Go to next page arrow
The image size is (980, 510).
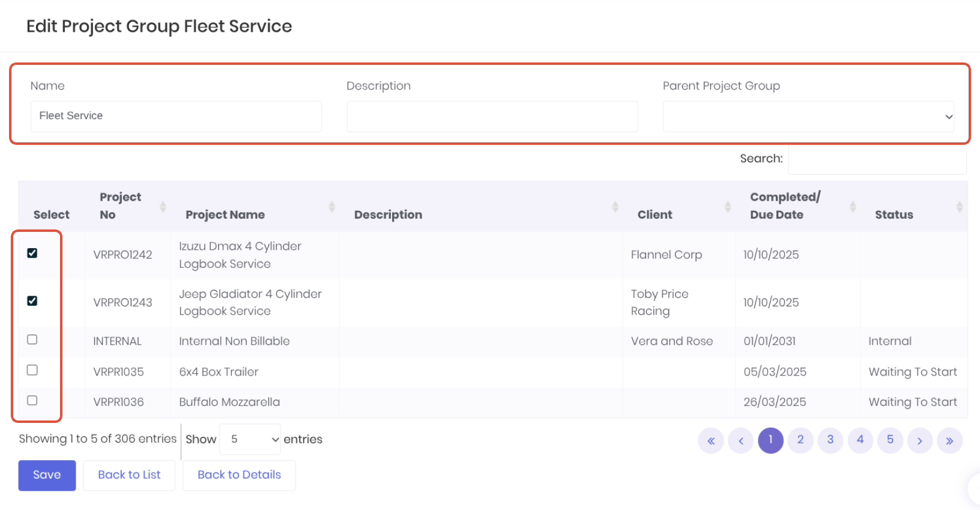tap(919, 441)
